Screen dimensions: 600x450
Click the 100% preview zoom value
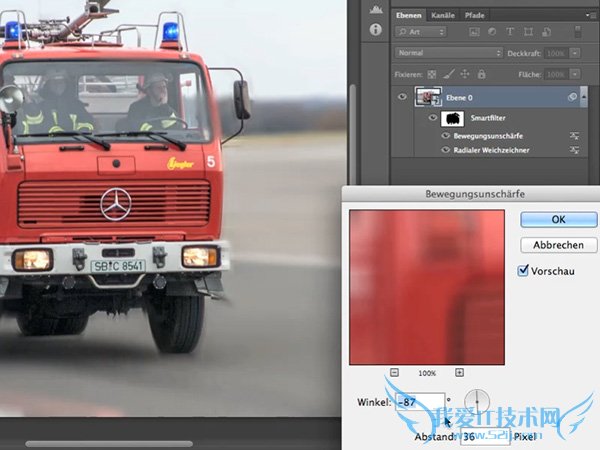point(427,373)
